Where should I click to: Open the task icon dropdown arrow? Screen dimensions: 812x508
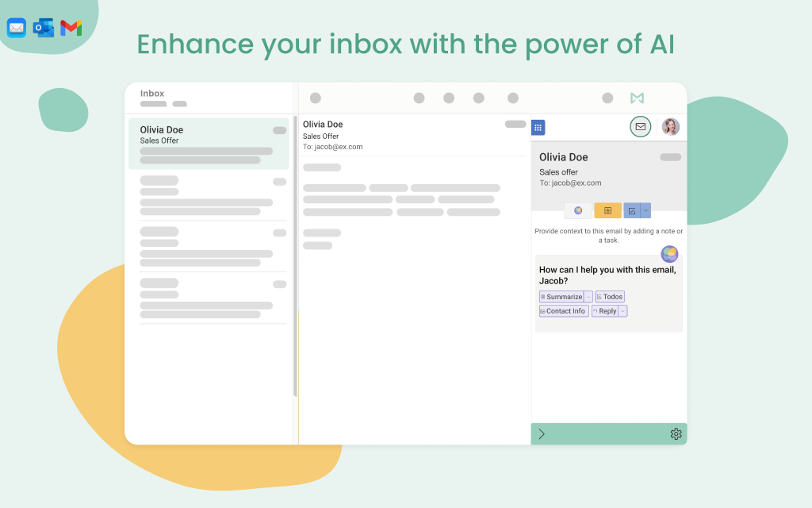click(x=645, y=211)
